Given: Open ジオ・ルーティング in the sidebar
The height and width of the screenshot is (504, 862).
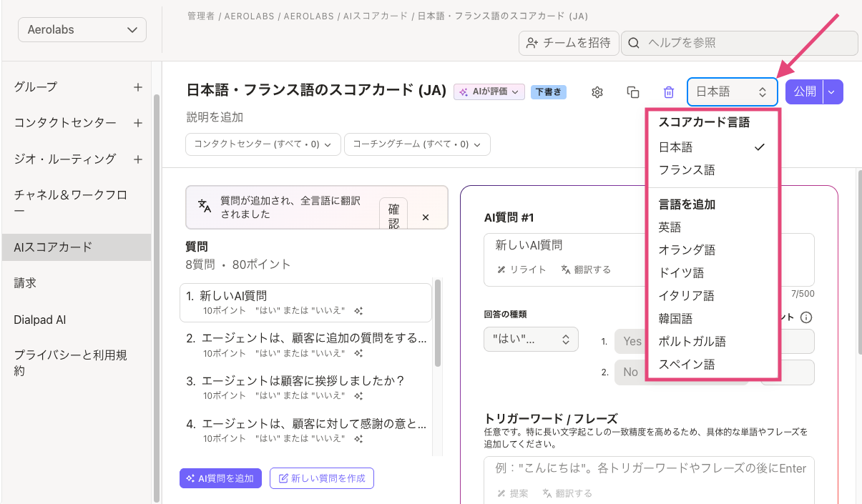Looking at the screenshot, I should point(65,159).
